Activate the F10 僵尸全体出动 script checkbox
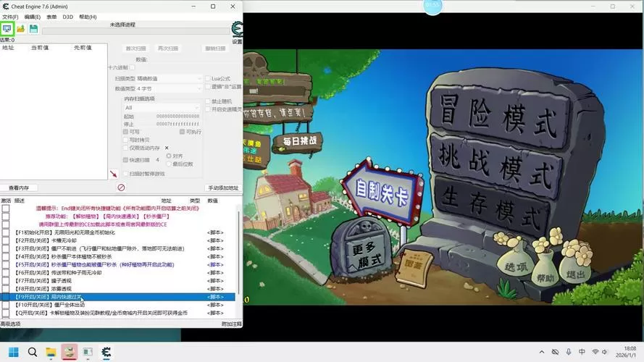 pyautogui.click(x=6, y=305)
